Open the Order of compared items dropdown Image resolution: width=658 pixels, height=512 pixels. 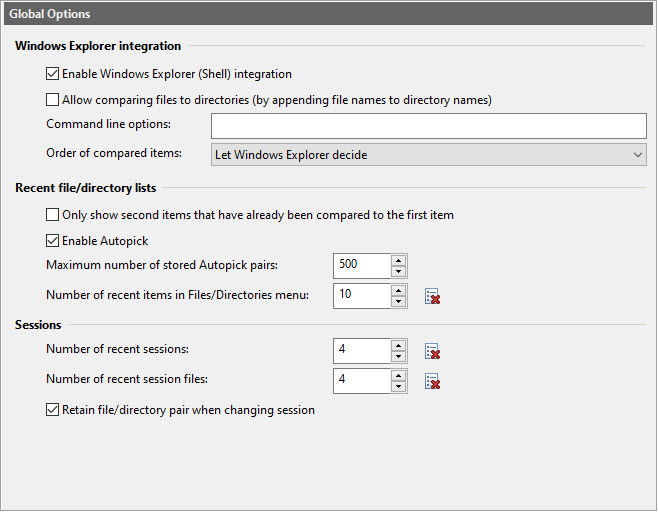(x=428, y=155)
